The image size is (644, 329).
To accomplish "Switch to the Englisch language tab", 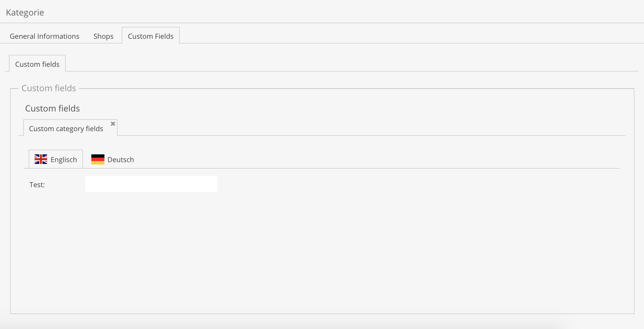I will pyautogui.click(x=64, y=160).
